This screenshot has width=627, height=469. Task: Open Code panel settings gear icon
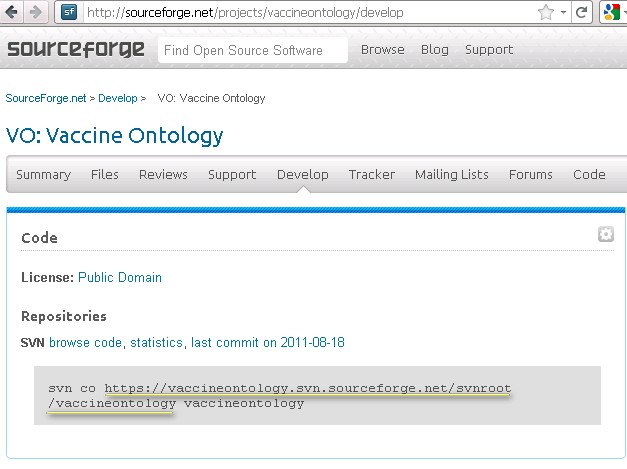click(x=605, y=234)
